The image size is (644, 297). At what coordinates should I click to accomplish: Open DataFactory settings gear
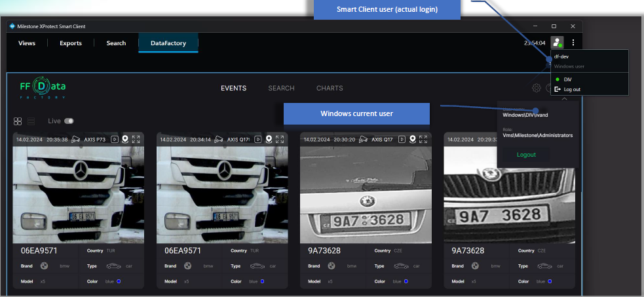[537, 88]
